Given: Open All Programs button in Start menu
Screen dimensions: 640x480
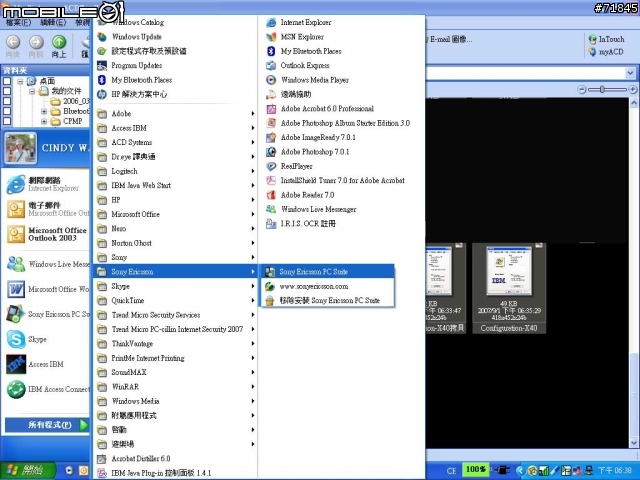Looking at the screenshot, I should tap(47, 425).
